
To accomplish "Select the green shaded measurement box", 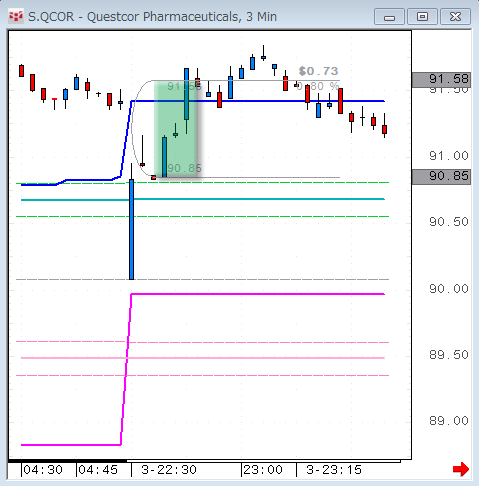I will [x=176, y=129].
